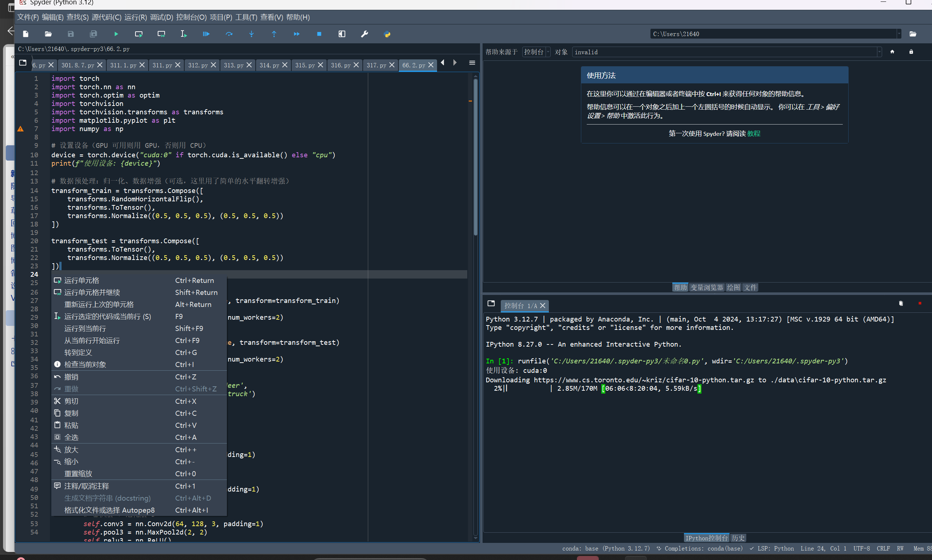Toggle the help pane lock icon

(911, 52)
